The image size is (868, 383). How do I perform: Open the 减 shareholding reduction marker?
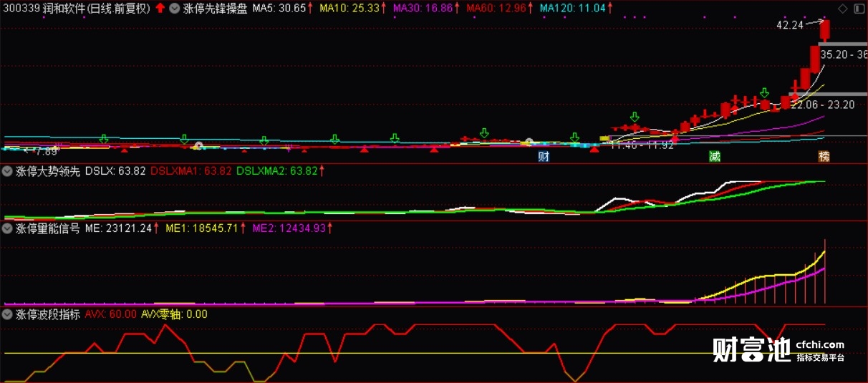coord(714,156)
